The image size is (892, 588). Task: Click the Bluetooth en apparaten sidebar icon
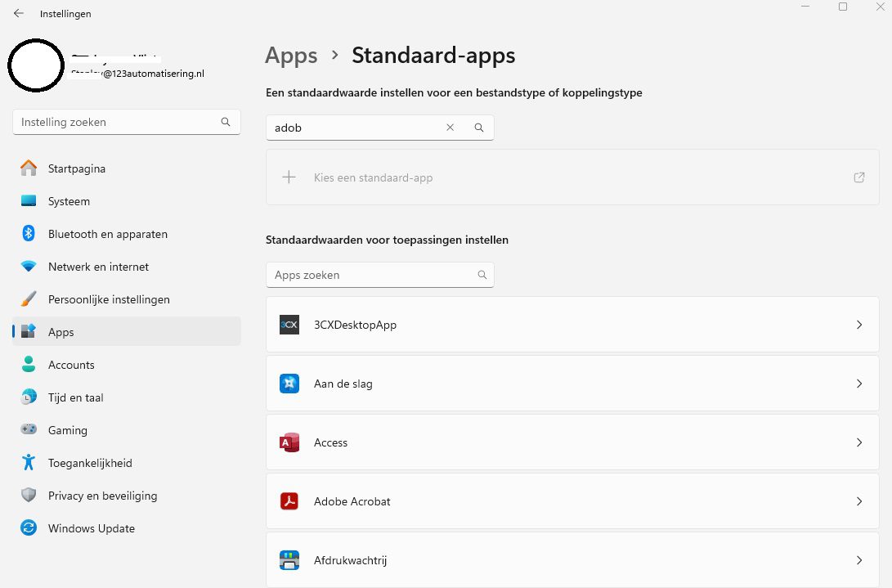tap(28, 234)
